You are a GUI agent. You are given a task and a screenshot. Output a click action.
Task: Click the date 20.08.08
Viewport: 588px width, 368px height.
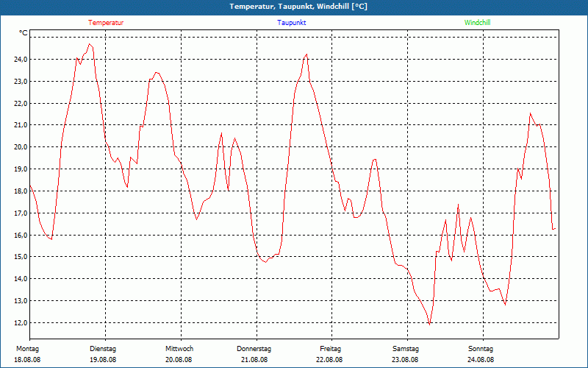(179, 360)
